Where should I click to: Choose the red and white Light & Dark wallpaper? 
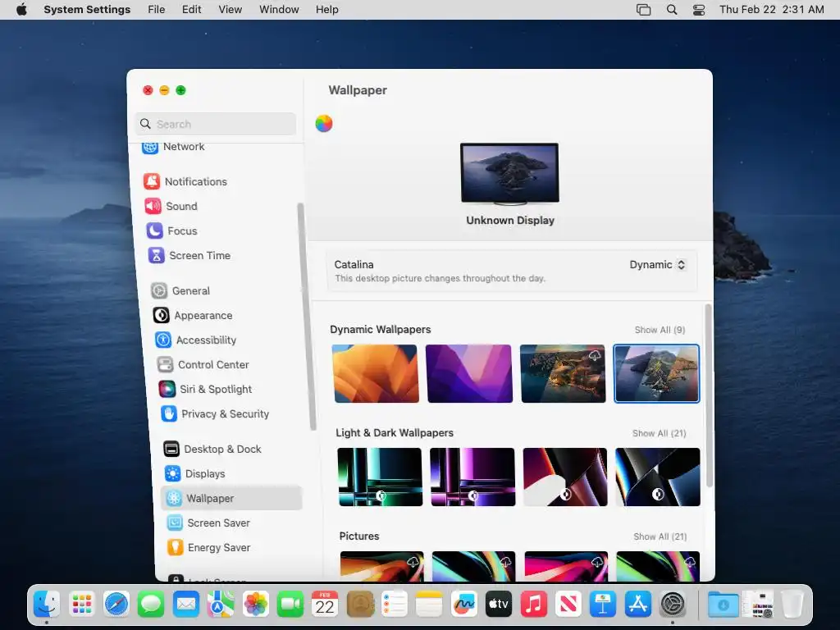click(x=565, y=477)
